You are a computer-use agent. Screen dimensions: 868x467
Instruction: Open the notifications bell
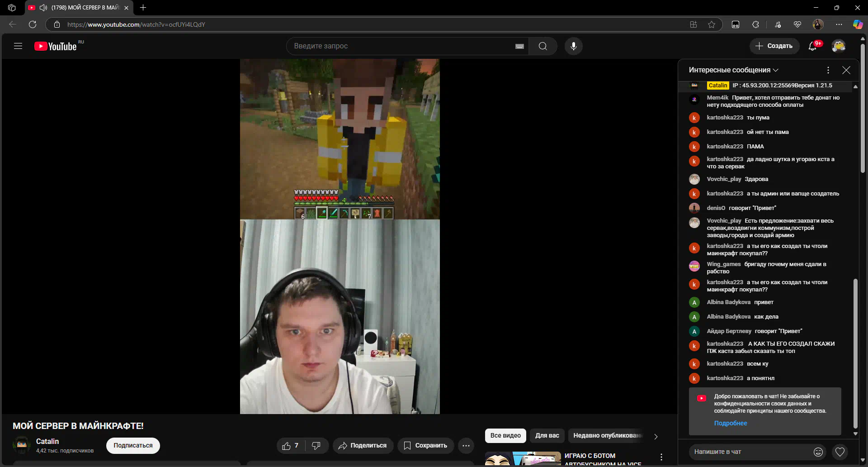click(813, 46)
